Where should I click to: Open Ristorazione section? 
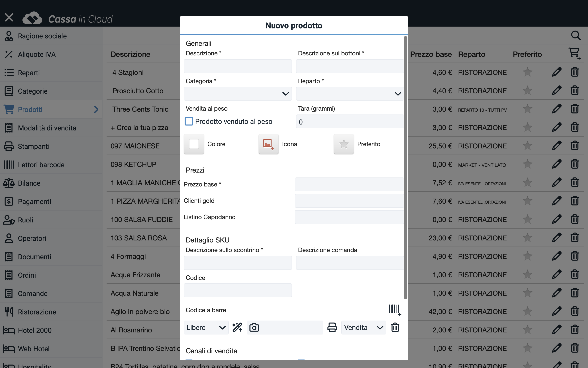pos(51,312)
